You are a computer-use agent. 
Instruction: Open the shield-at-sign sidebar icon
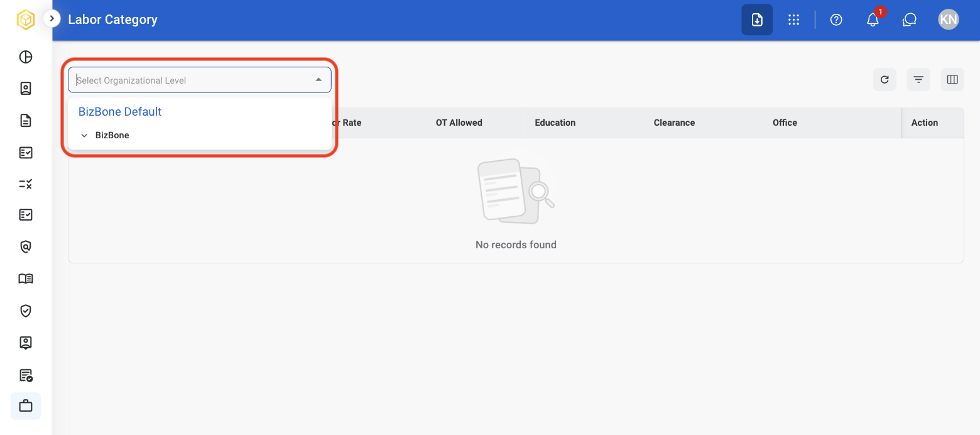(26, 247)
